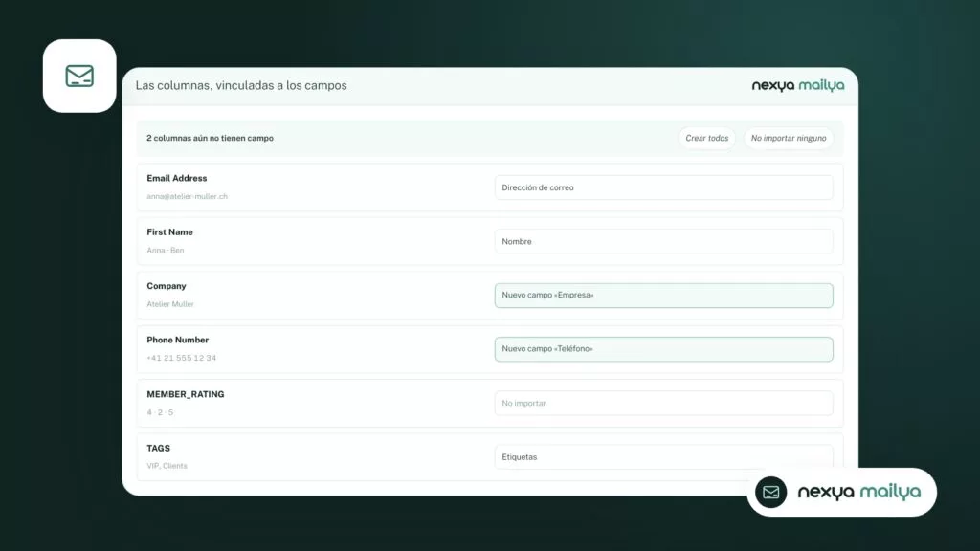The height and width of the screenshot is (551, 980).
Task: Click 'No importar ninguno' button
Action: click(x=789, y=138)
